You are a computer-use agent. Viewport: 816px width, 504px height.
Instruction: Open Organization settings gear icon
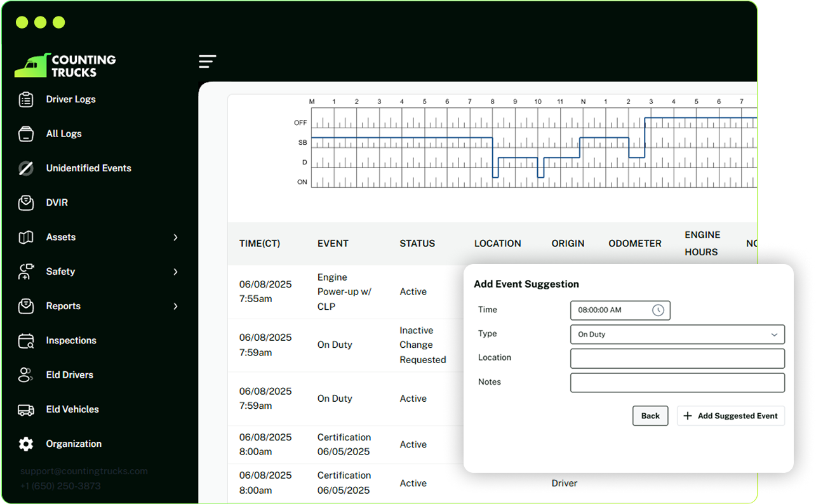[26, 444]
